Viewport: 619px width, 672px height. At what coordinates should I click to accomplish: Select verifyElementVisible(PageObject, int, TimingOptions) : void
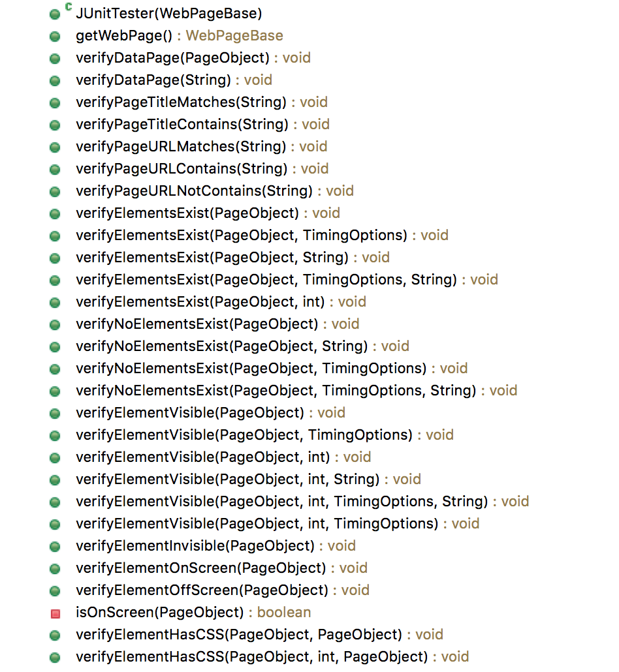point(278,524)
